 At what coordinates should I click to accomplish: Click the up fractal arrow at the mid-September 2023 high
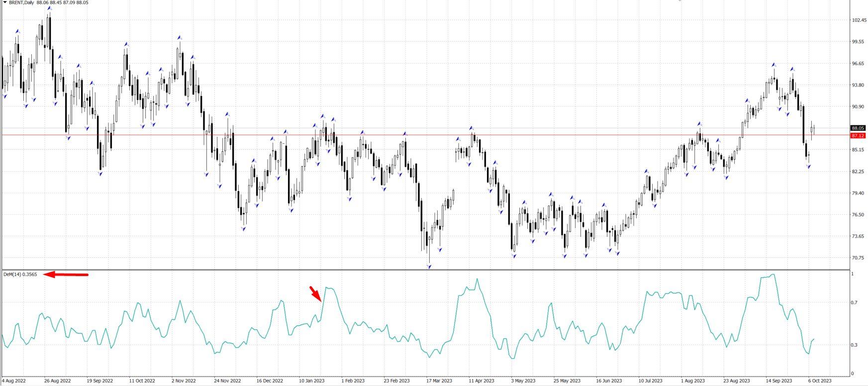(774, 65)
